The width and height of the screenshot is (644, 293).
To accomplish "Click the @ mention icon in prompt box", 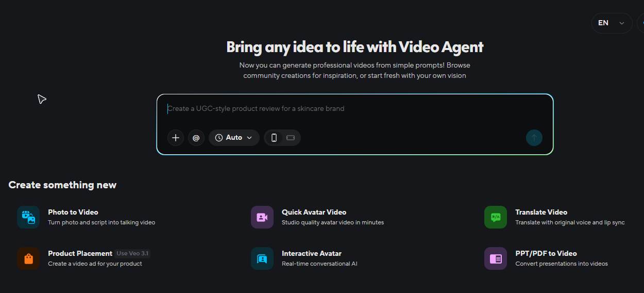I will 196,138.
